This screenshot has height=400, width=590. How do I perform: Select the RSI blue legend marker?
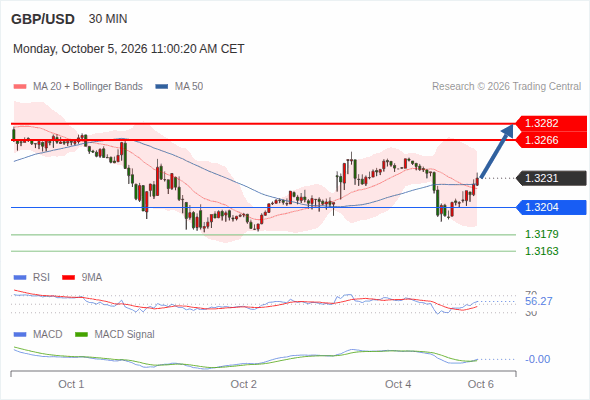[20, 278]
